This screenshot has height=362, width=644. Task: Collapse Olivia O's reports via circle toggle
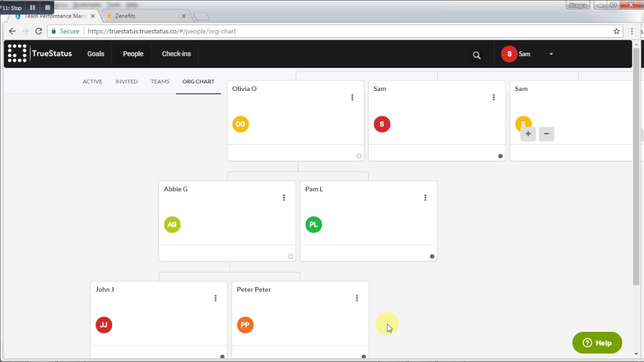pyautogui.click(x=359, y=156)
